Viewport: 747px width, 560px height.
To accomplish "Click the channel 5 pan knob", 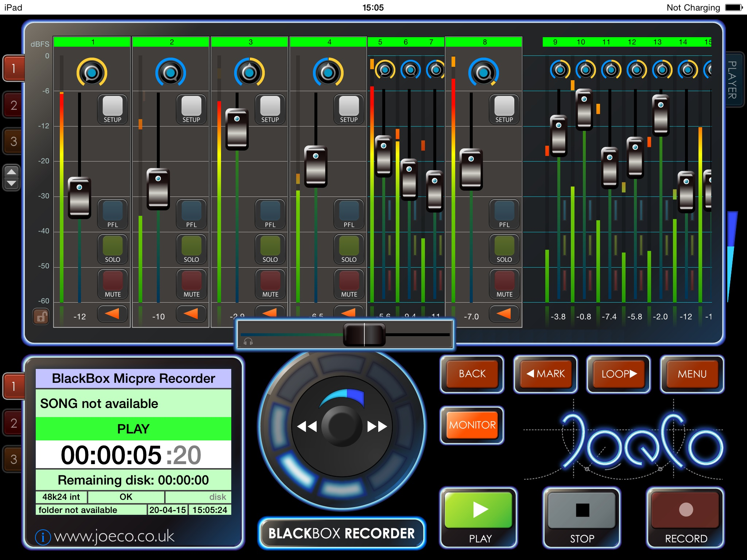I will (385, 70).
